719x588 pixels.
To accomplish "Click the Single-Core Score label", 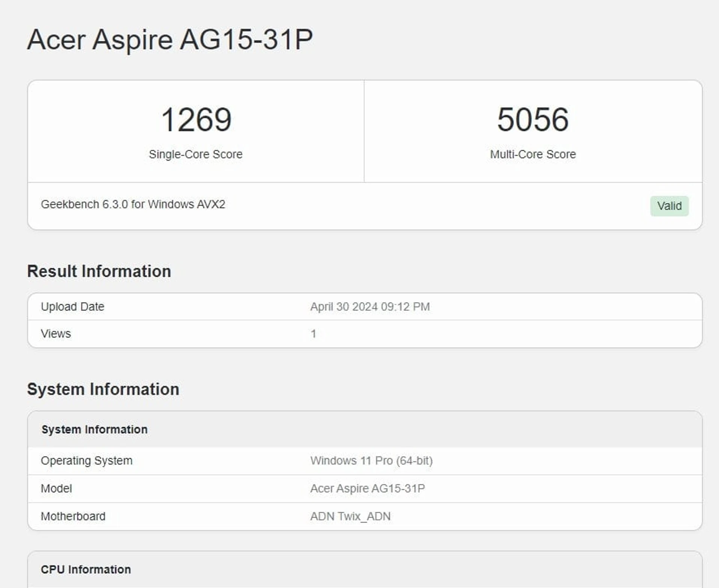I will click(195, 154).
